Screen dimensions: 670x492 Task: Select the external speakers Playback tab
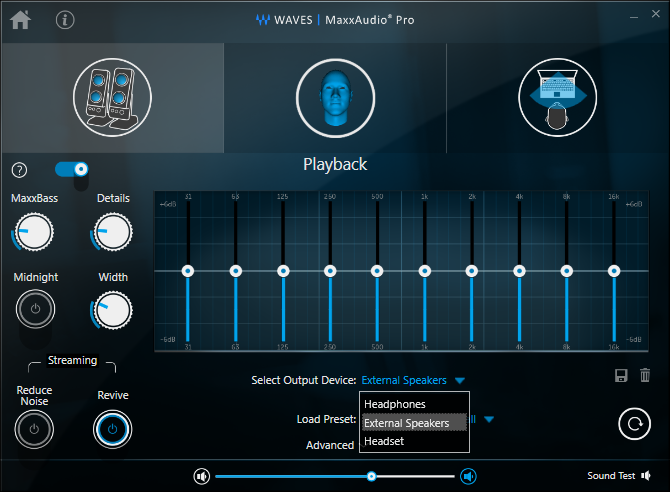112,97
